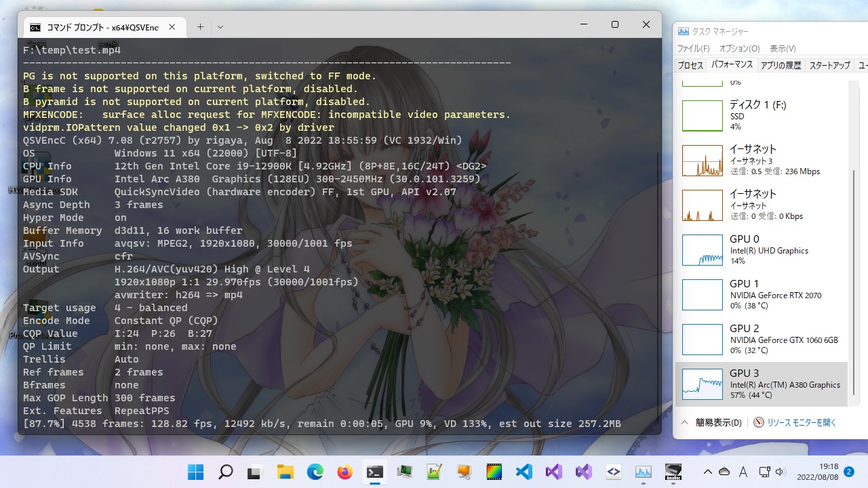Image resolution: width=868 pixels, height=488 pixels.
Task: Click 'avqsv: MPEG2, 1920x1080' input info text
Action: click(x=233, y=243)
